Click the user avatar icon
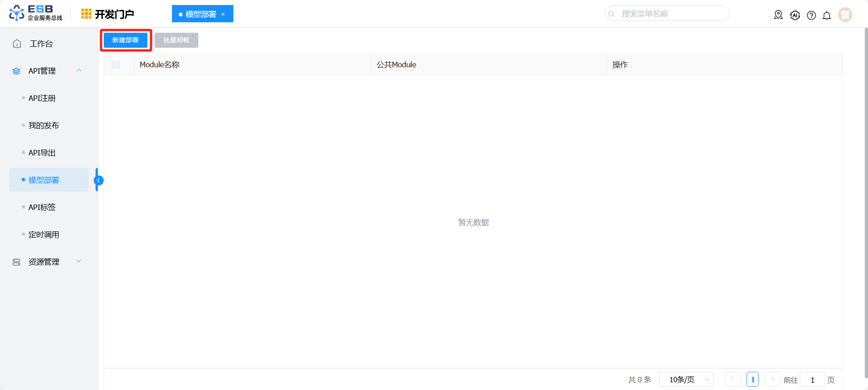 [845, 15]
